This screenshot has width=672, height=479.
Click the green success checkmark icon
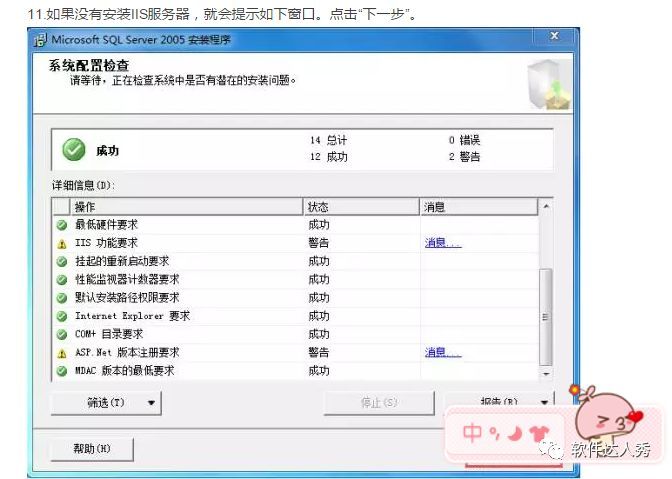pos(74,150)
